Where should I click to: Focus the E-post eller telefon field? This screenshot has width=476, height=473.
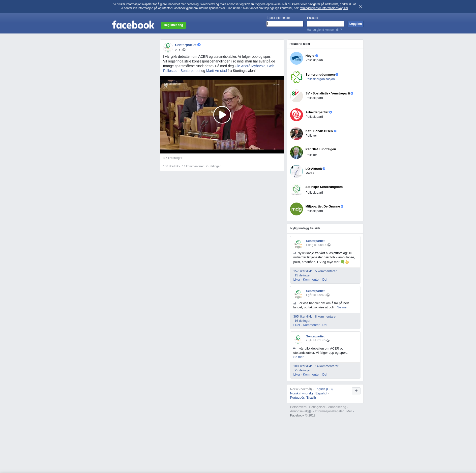point(285,24)
